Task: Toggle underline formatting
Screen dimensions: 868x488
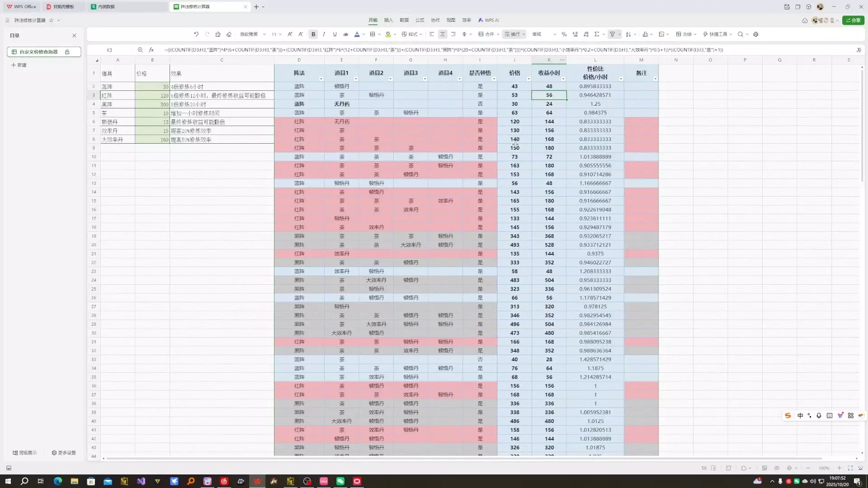Action: [335, 34]
